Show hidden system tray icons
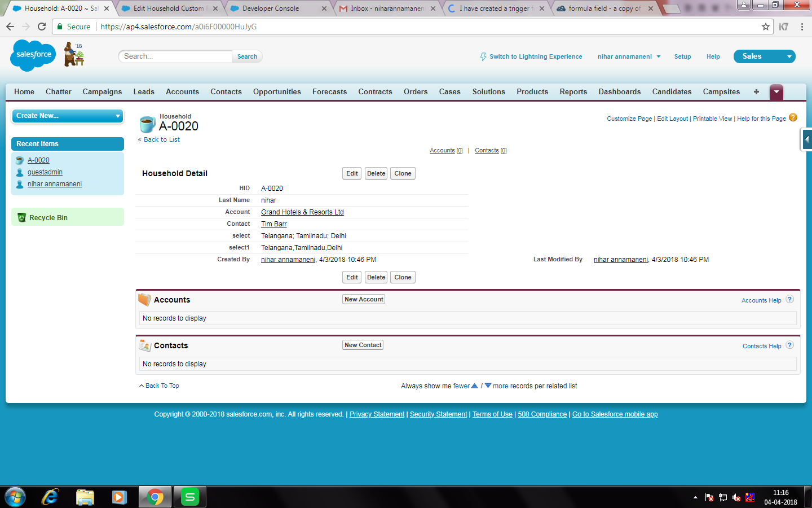Screen dimensions: 812x508 [x=695, y=497]
